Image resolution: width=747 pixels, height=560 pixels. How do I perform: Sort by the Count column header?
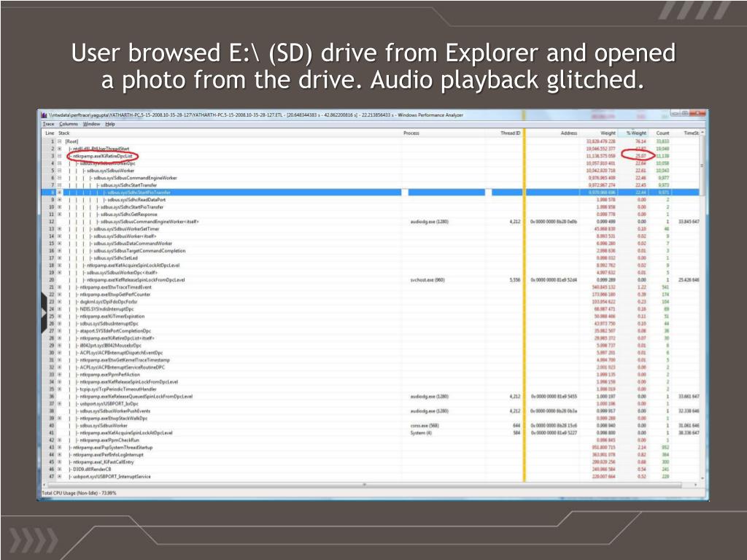pyautogui.click(x=662, y=133)
